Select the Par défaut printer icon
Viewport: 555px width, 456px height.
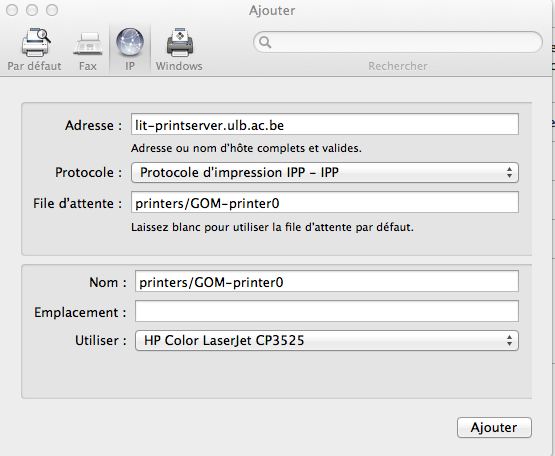[36, 42]
